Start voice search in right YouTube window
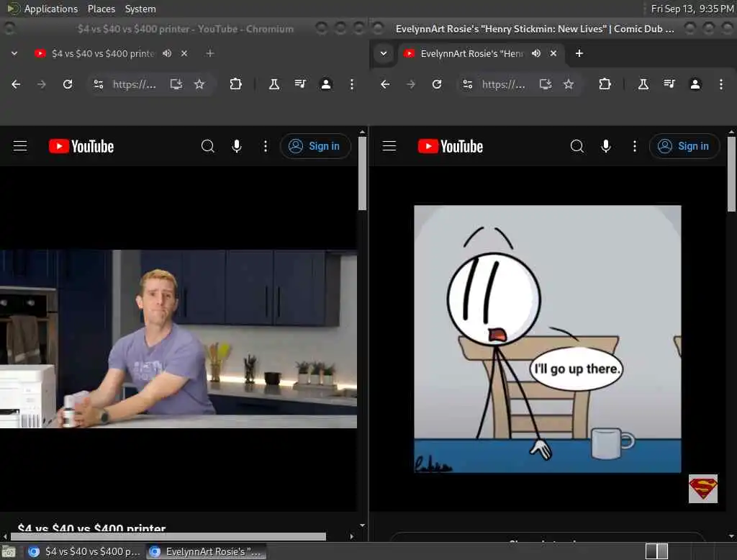The height and width of the screenshot is (560, 737). (606, 146)
